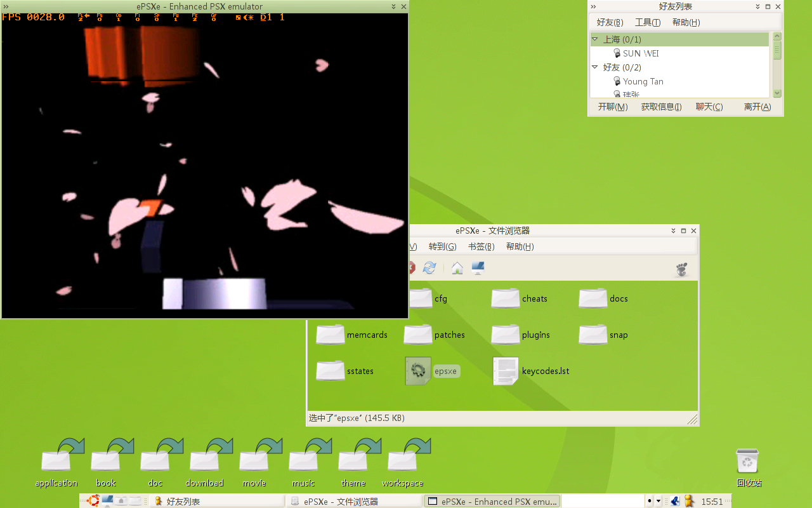Collapse the 好友 (0/2) buddy group

[x=595, y=67]
